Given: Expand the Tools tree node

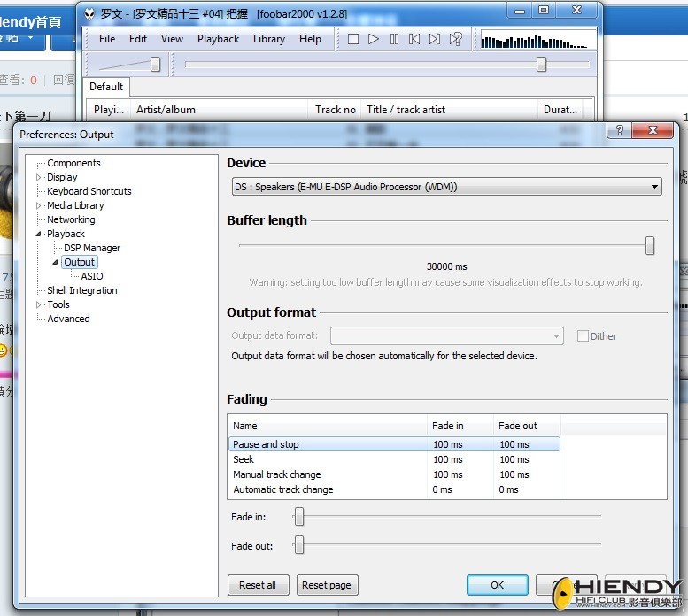Looking at the screenshot, I should click(39, 304).
